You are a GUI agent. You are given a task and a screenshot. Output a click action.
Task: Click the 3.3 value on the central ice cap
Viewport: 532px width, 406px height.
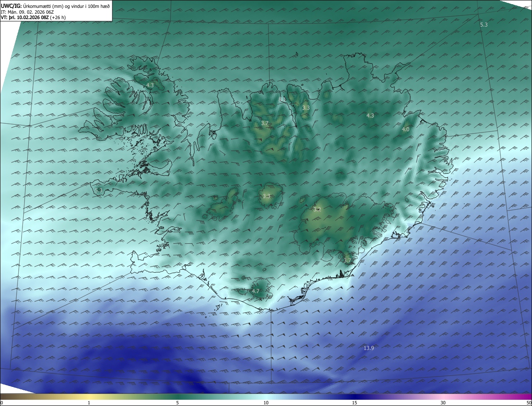pos(266,196)
